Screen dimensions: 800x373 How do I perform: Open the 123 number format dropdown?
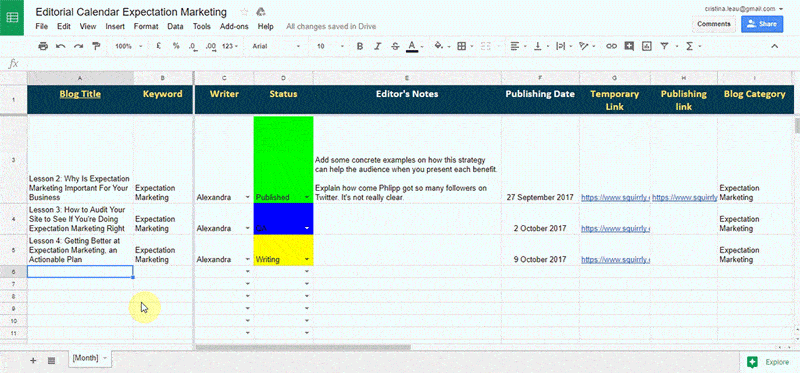click(230, 46)
